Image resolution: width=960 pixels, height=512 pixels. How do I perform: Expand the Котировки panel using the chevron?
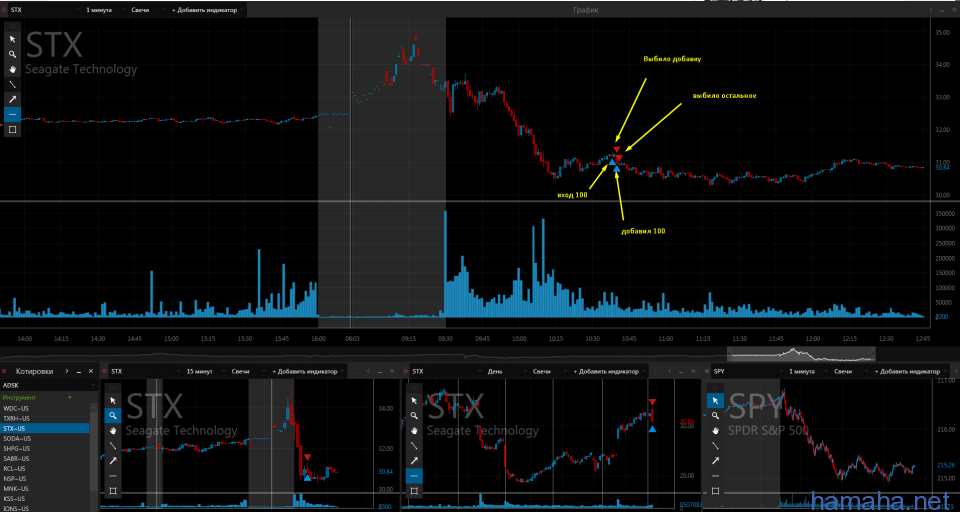[66, 371]
